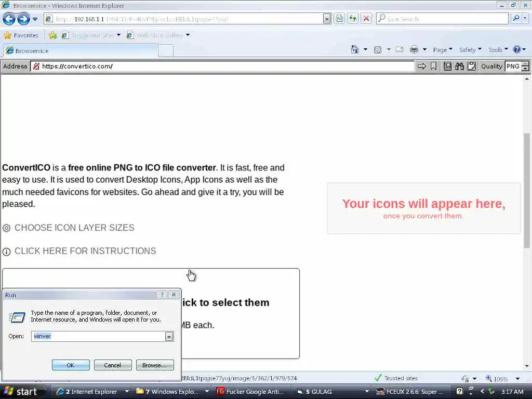
Task: Go forward with the blue Forward arrow
Action: tap(23, 19)
